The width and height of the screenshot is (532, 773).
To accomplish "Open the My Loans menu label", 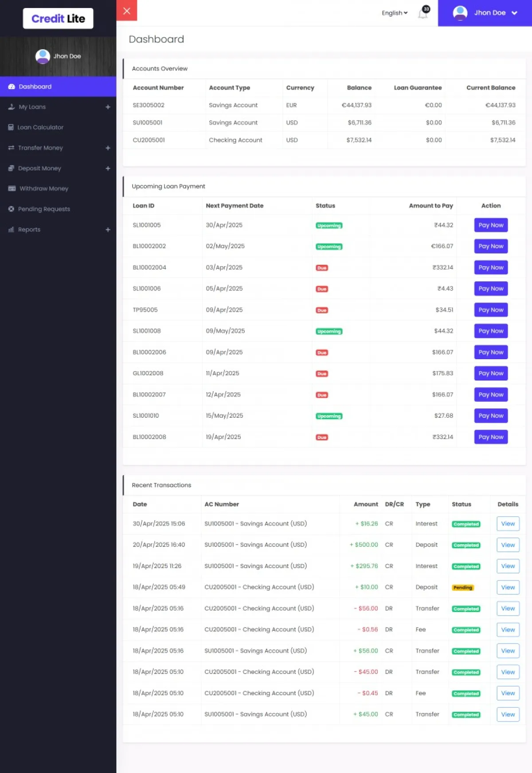I will click(x=32, y=107).
